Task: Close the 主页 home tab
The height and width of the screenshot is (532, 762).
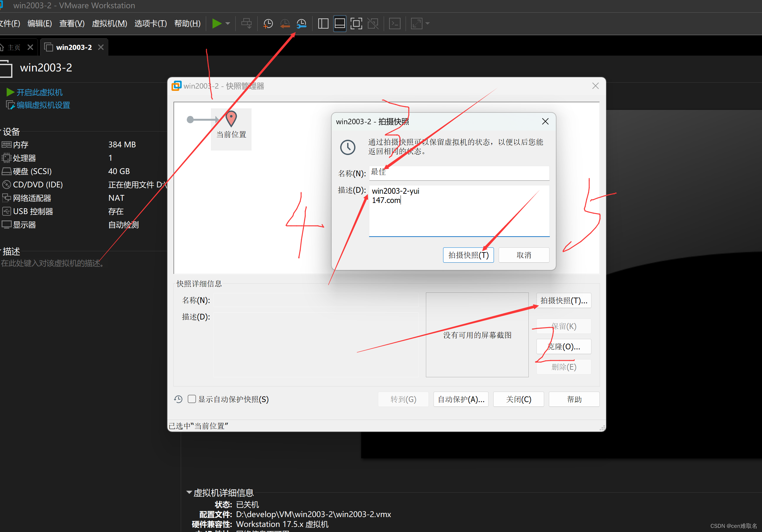Action: (30, 47)
